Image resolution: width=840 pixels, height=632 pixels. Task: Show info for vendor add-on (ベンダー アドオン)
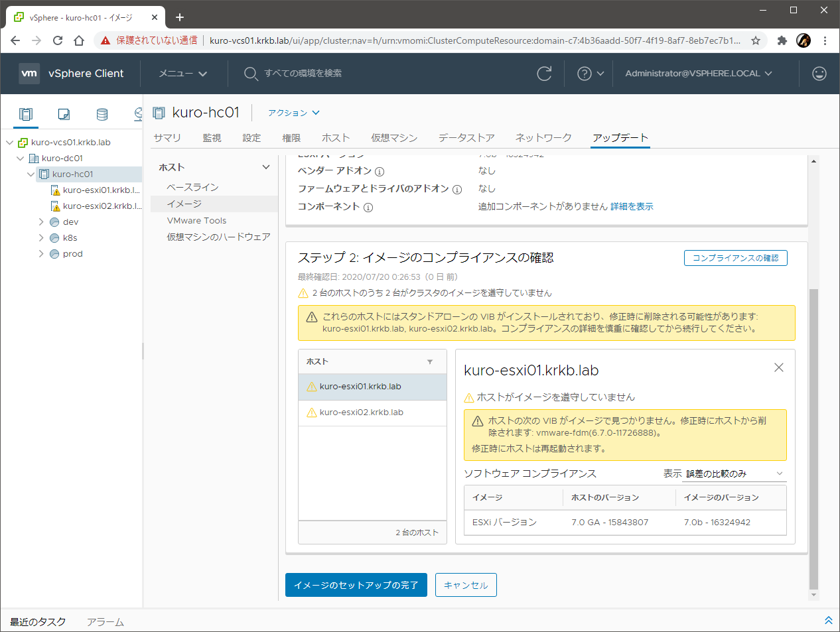(380, 171)
